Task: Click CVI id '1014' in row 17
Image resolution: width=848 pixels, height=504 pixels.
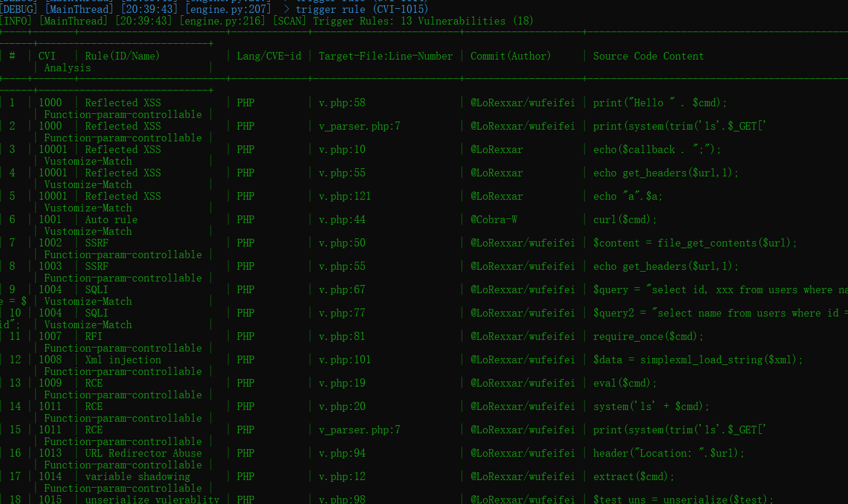Action: pos(50,477)
